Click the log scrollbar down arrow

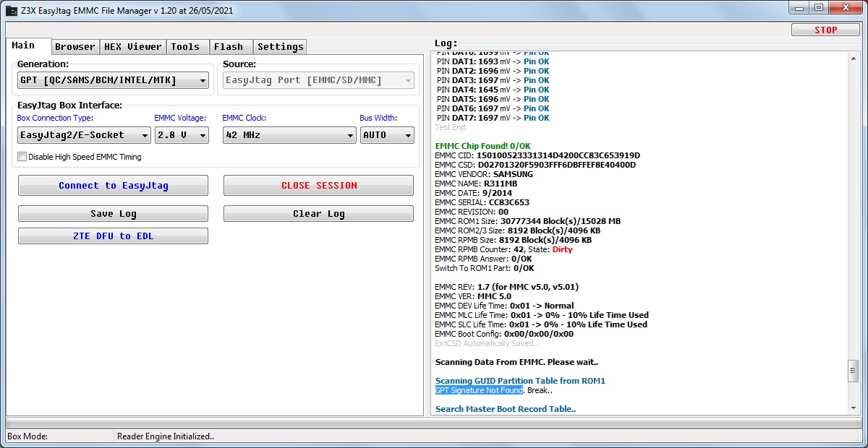click(x=853, y=410)
